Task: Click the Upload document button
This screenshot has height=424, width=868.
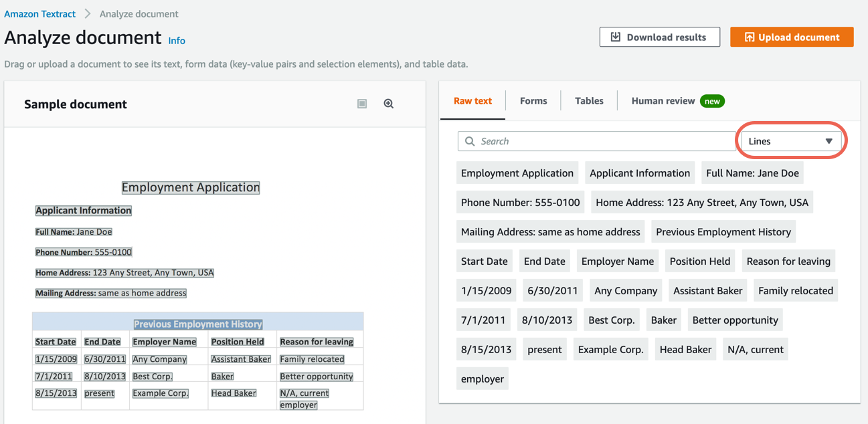Action: (792, 37)
